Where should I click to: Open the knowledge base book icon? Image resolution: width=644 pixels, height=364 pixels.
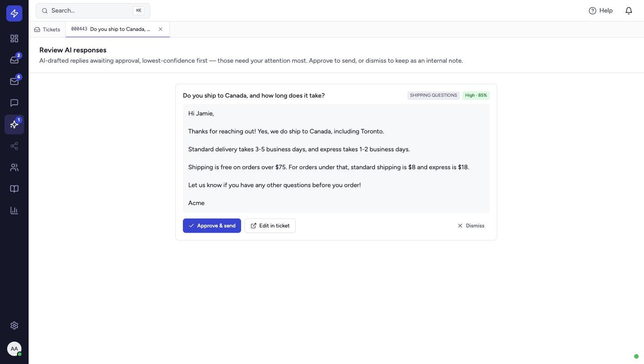tap(14, 189)
